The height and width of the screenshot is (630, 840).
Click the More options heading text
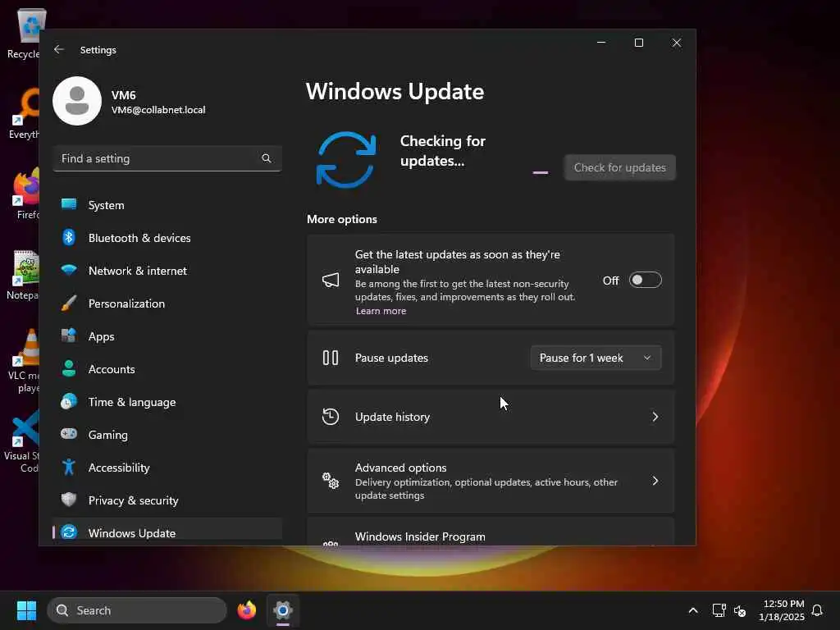point(342,219)
